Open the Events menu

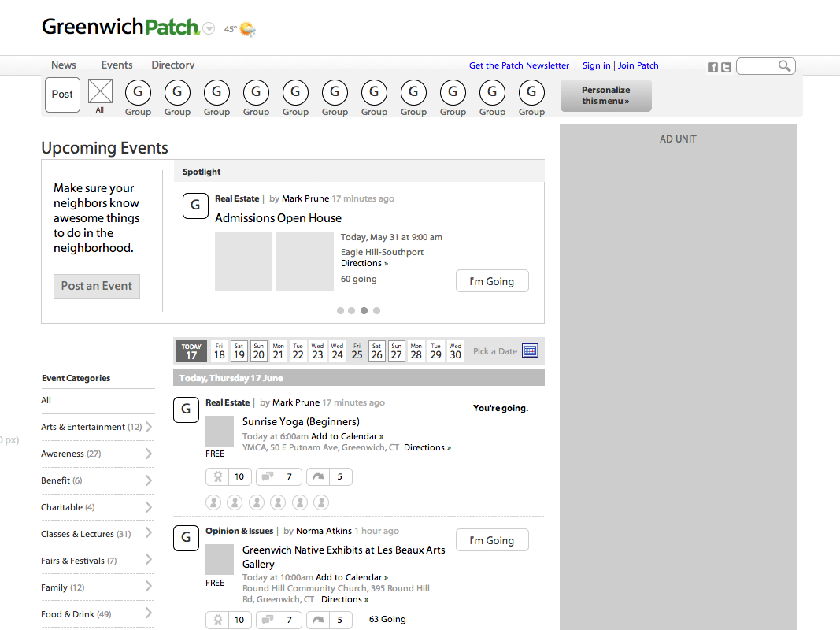point(117,65)
